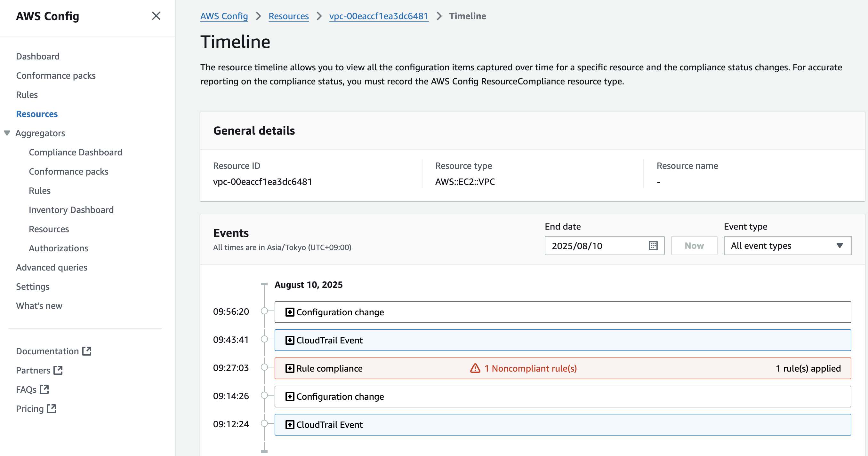
Task: Click the 1 Noncompliant rule(s) text
Action: (530, 368)
